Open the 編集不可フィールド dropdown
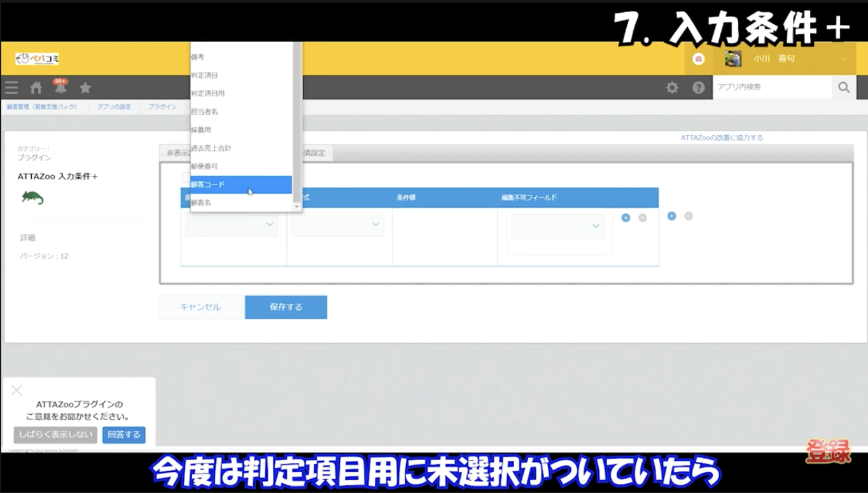The height and width of the screenshot is (493, 868). [557, 225]
